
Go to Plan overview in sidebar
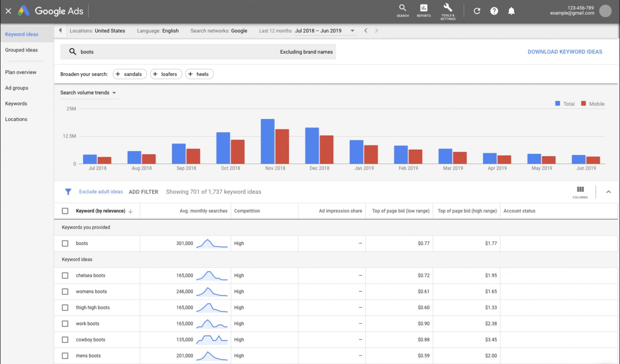[x=21, y=72]
